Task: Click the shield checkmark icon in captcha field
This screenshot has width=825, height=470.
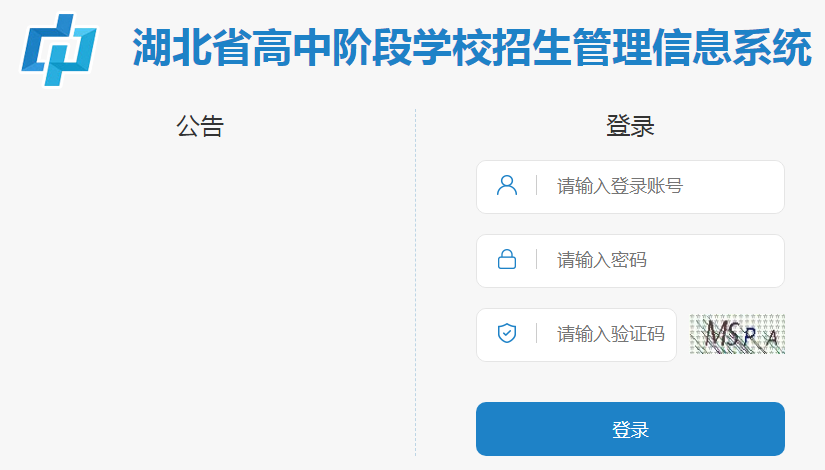Action: pos(507,334)
